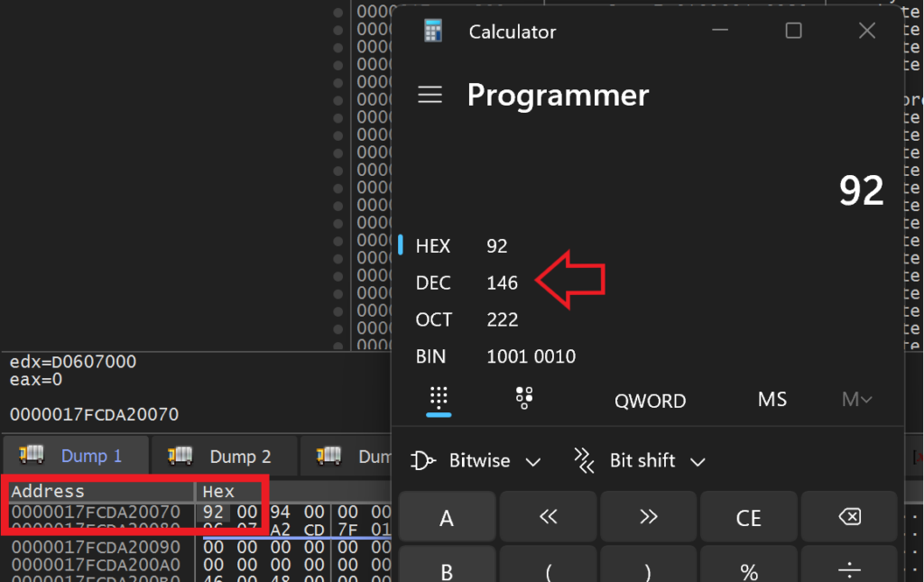Open the Calculator hamburger navigation menu
Viewport: 924px width, 582px height.
pos(430,95)
